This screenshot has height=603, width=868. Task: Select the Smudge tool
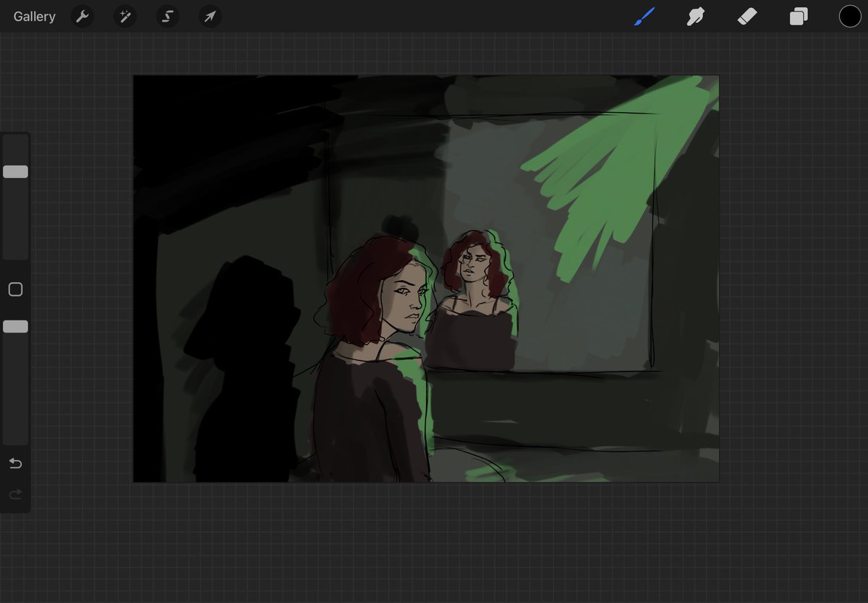tap(696, 16)
